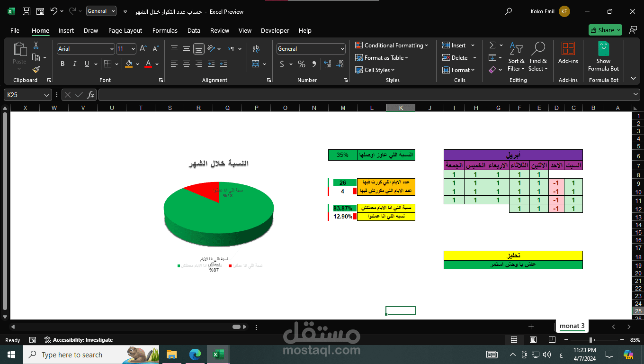Click the Increase Decimal icon
The image size is (644, 364).
pos(327,64)
